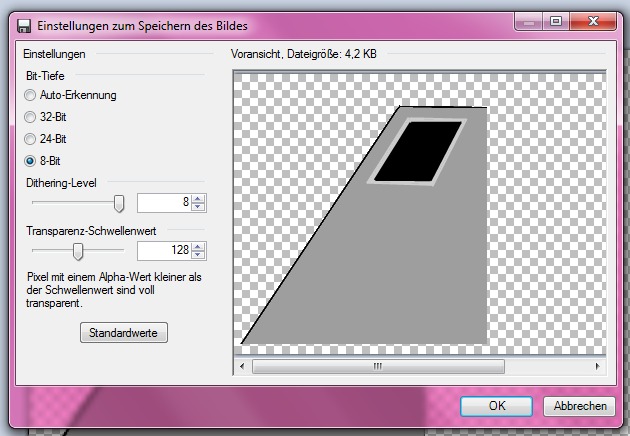630x436 pixels.
Task: Choose the 32-Bit radio button
Action: [x=45, y=117]
